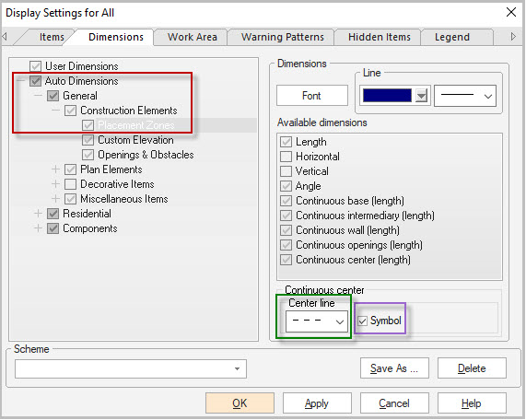Switch to the Work Area tab
Image resolution: width=526 pixels, height=420 pixels.
193,37
